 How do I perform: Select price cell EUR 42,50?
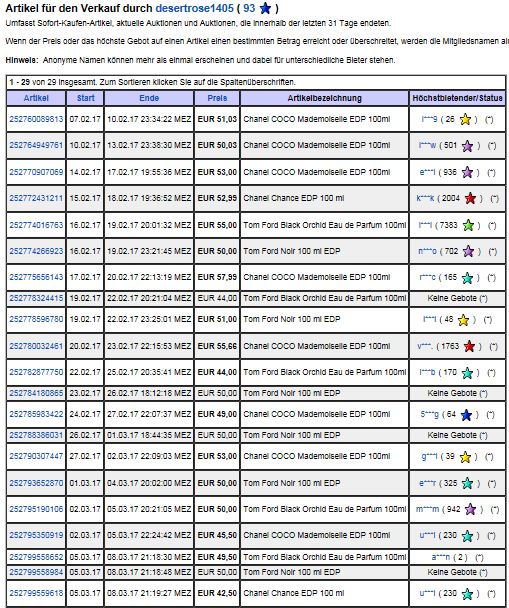(x=217, y=593)
